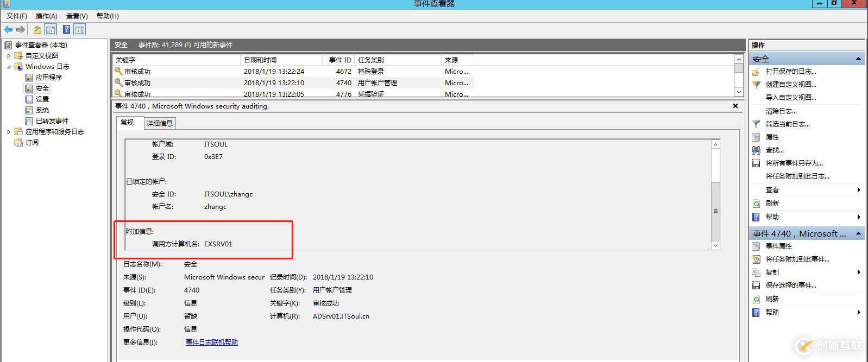Expand the 查看 submenu arrow

tap(859, 190)
